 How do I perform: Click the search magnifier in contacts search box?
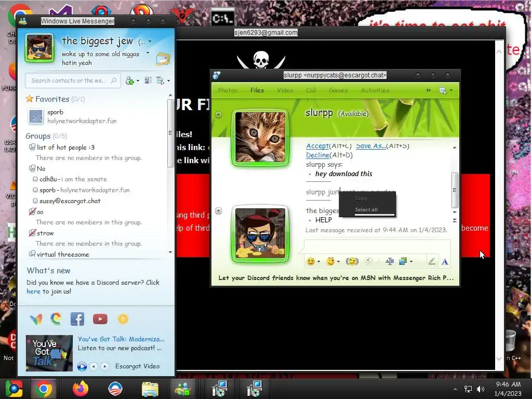(114, 81)
